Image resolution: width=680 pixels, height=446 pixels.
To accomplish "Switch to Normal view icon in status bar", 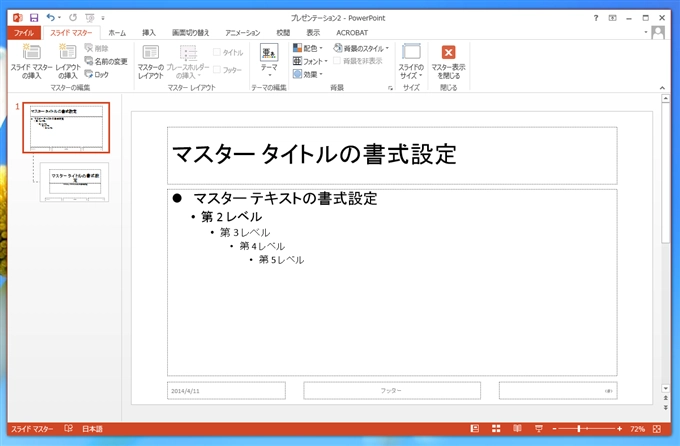I will pyautogui.click(x=475, y=429).
